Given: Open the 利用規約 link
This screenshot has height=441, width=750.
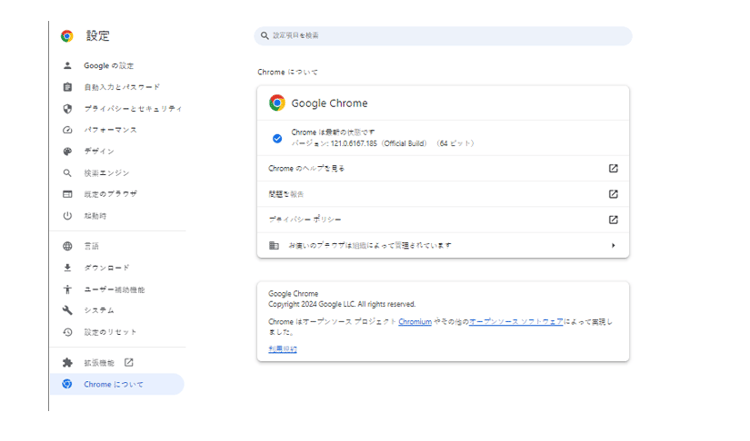Looking at the screenshot, I should 282,349.
